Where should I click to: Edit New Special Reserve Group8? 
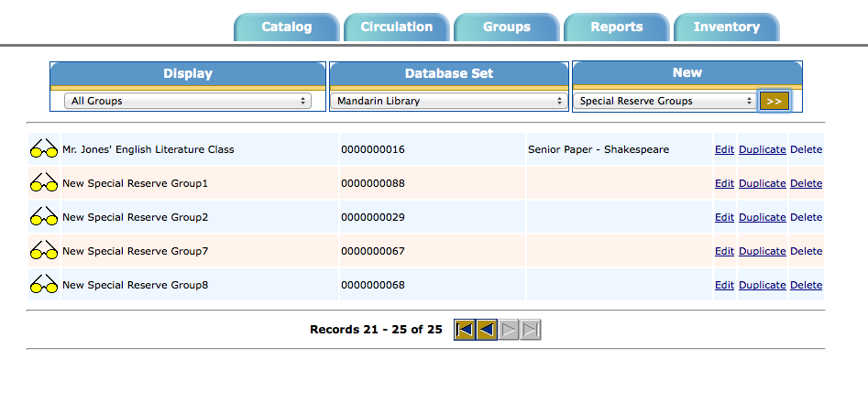[724, 285]
